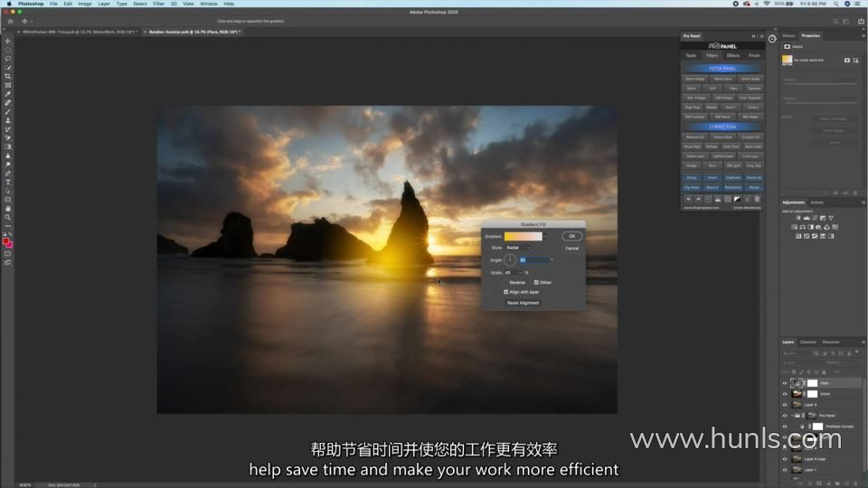Click OK in Gradient Fill dialog
The image size is (868, 488).
pos(571,236)
